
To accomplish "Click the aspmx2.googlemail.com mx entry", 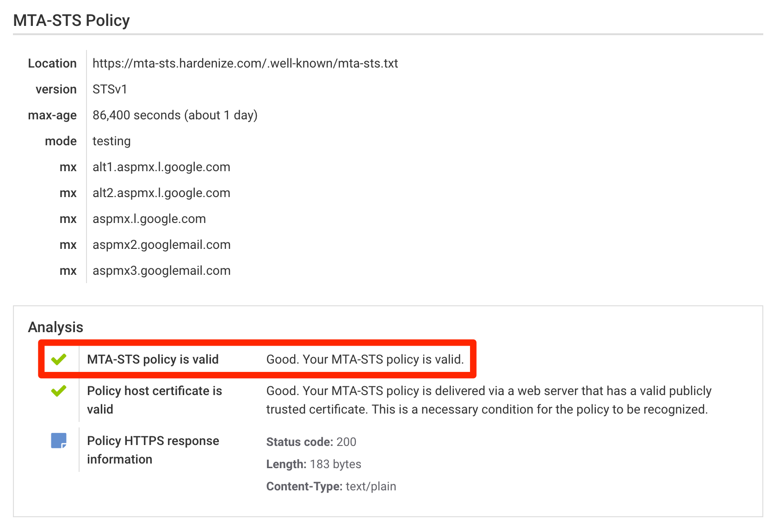I will [x=161, y=245].
